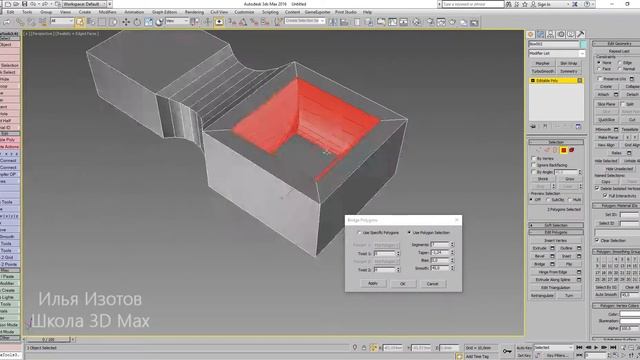Toggle Preserve UVs checkbox

coord(600,79)
